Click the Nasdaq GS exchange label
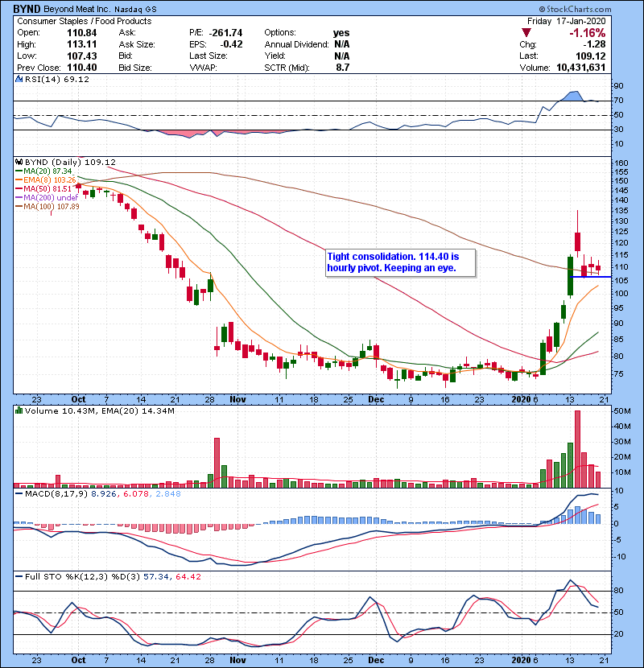The width and height of the screenshot is (644, 668). (135, 9)
